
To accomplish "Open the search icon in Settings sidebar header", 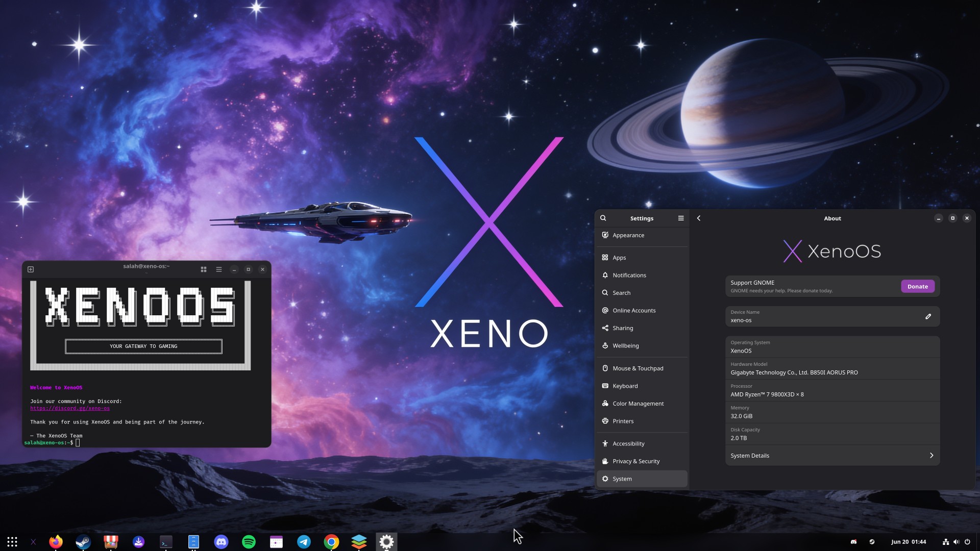I will tap(603, 218).
